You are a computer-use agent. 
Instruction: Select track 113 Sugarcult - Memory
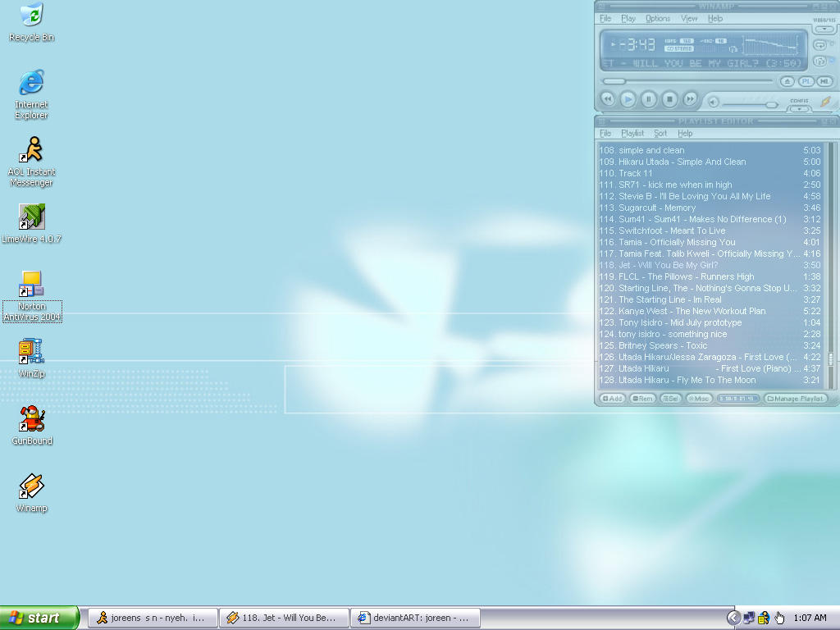710,208
